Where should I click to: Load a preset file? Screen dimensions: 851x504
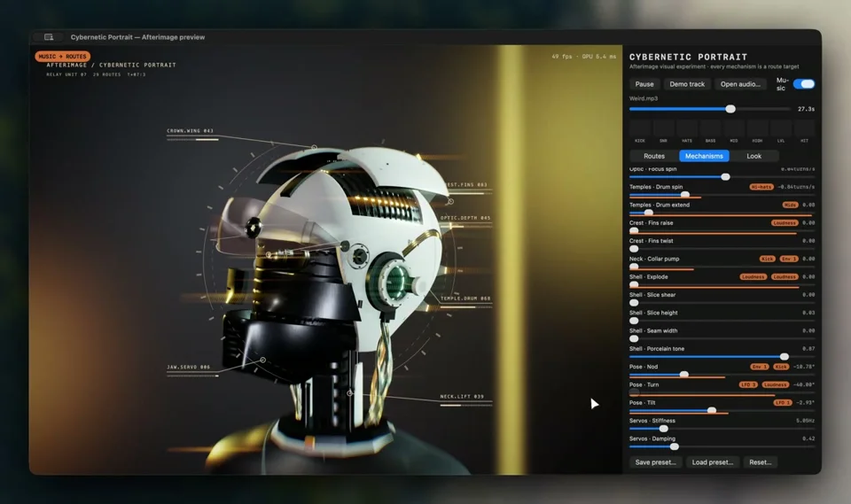click(712, 462)
